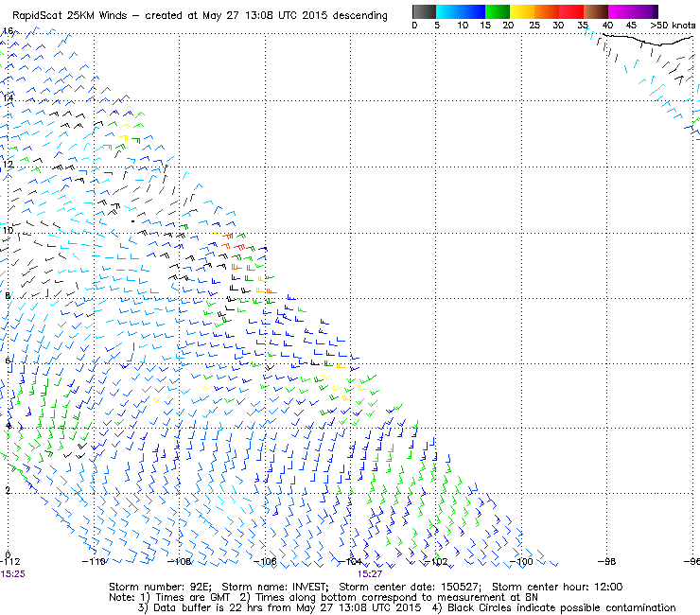Click the latitude 14 axis label
The image size is (700, 615).
(x=8, y=98)
